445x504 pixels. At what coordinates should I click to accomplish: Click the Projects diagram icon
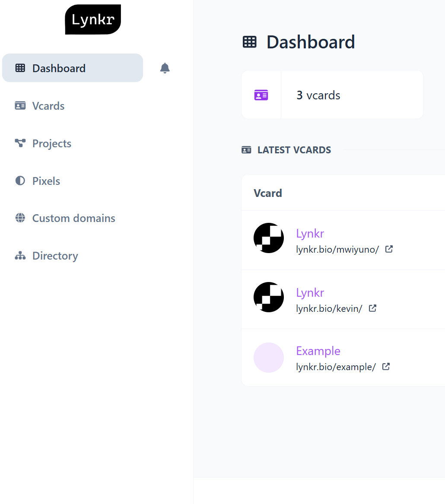click(x=20, y=143)
